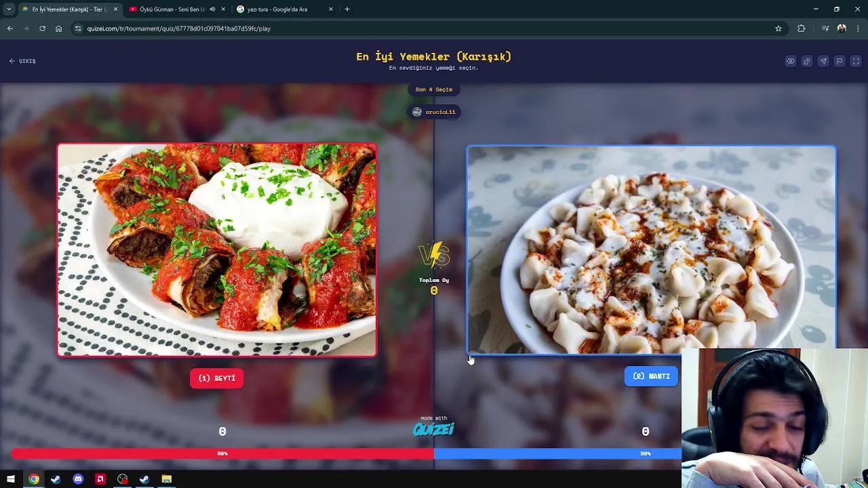
Task: Open the Windows Start menu
Action: pos(11,479)
